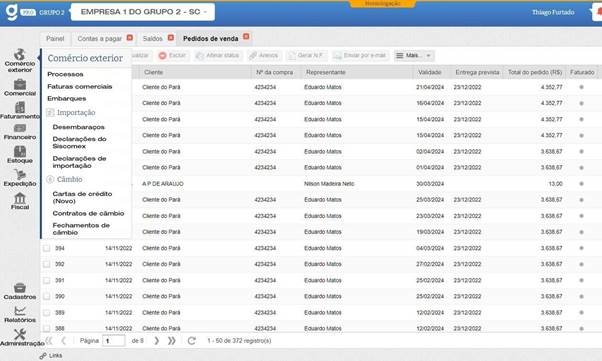Select Contratos de câmbio menu item
The height and width of the screenshot is (361, 602).
tap(88, 213)
